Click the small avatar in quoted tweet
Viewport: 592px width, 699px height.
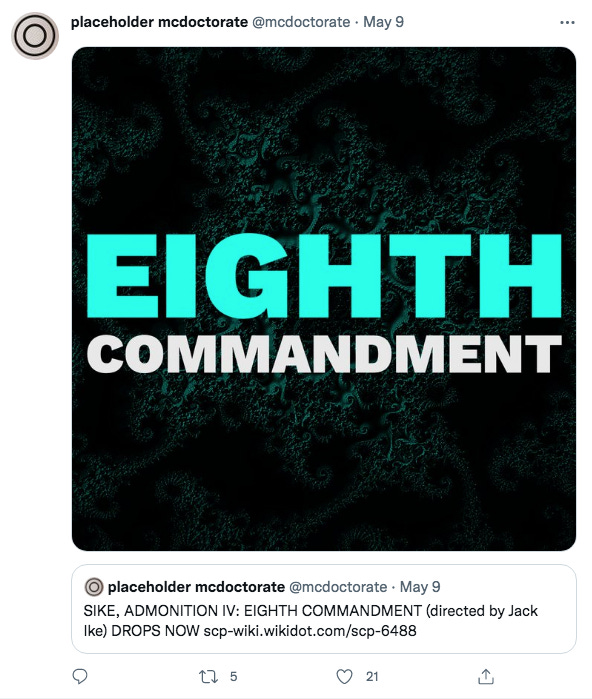(x=94, y=587)
